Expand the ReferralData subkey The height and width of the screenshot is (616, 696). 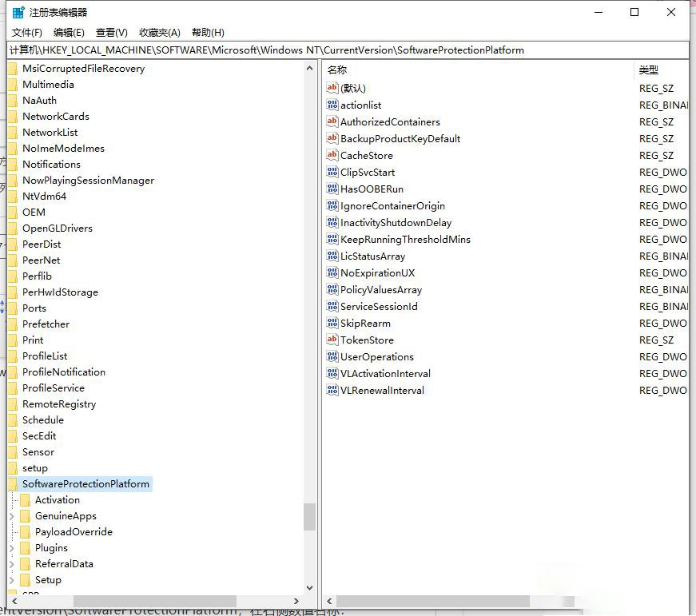pyautogui.click(x=11, y=564)
